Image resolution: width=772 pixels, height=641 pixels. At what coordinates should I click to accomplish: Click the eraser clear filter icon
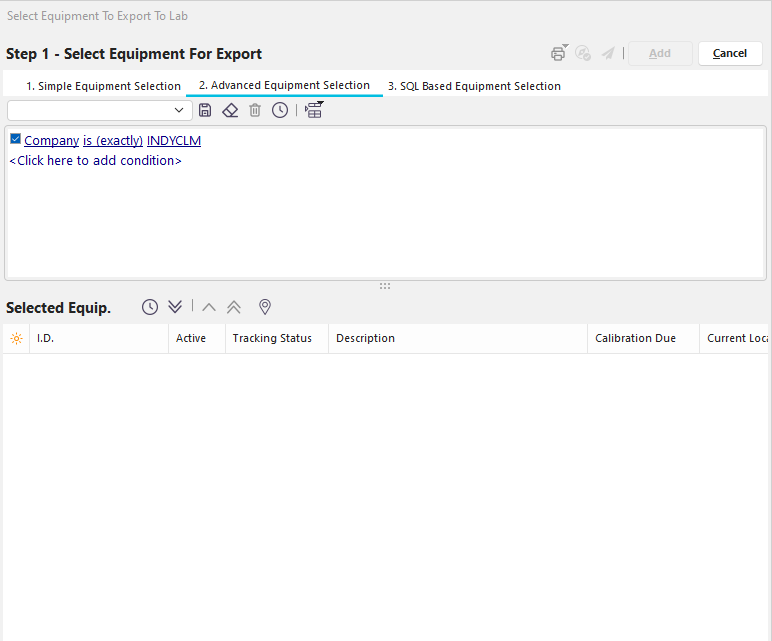(x=230, y=110)
